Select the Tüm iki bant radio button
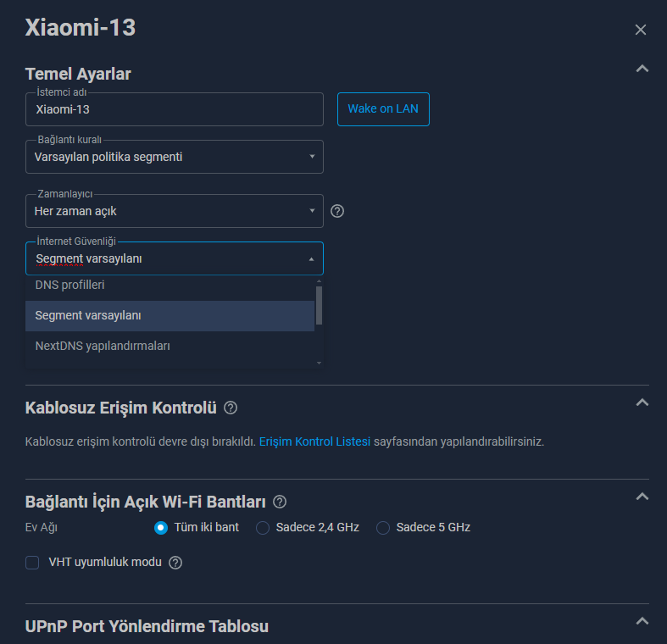 (161, 528)
